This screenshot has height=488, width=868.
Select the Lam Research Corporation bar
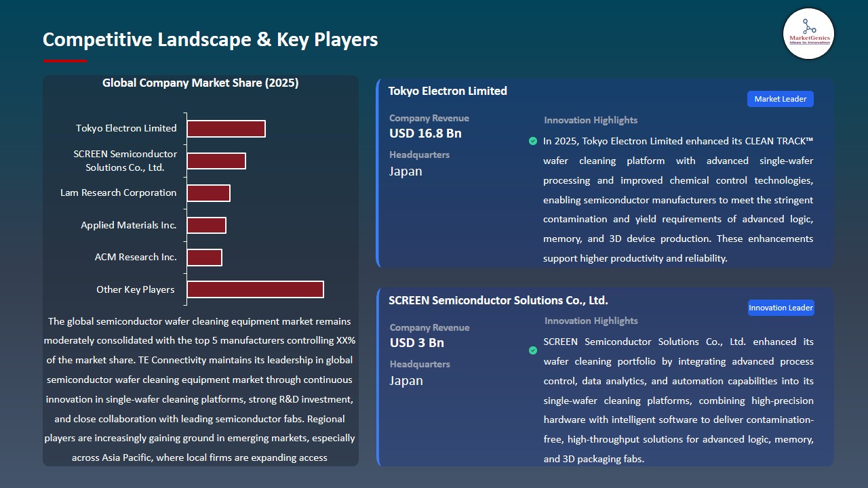208,193
